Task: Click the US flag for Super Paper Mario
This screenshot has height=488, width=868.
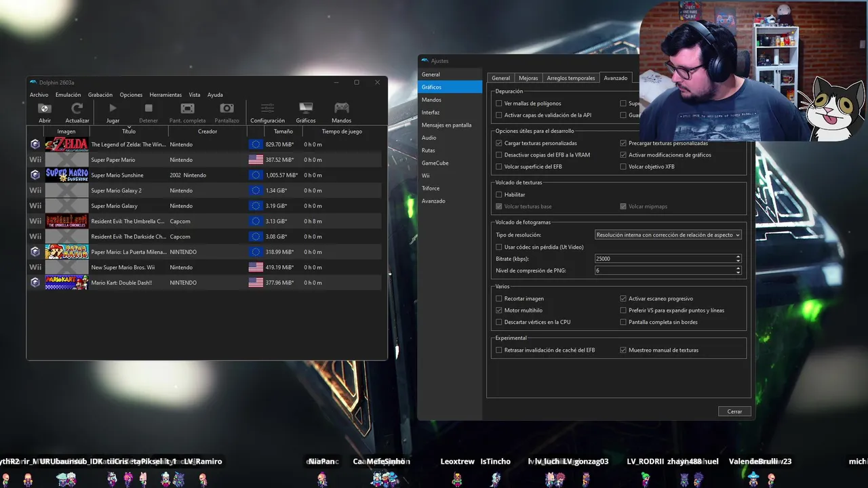Action: pyautogui.click(x=256, y=160)
